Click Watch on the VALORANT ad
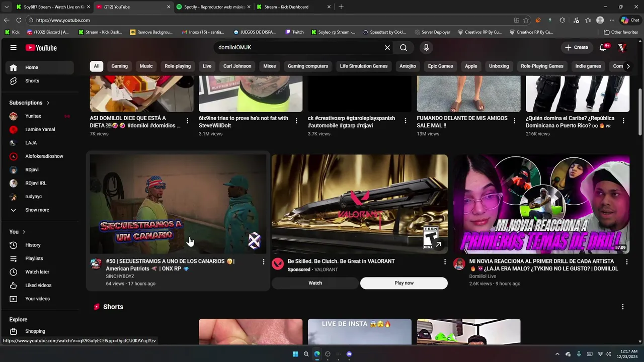644x362 pixels. tap(315, 283)
